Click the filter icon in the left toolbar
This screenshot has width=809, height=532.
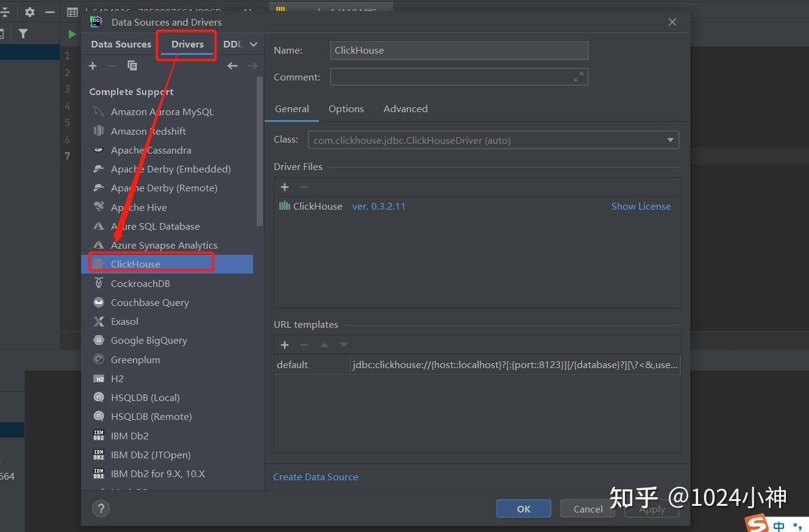[x=23, y=34]
